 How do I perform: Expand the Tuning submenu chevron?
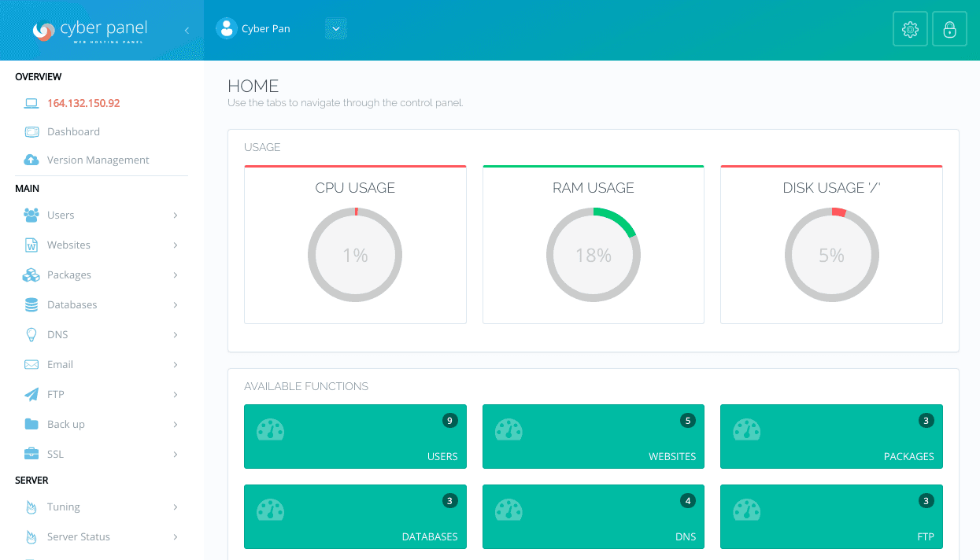coord(175,507)
